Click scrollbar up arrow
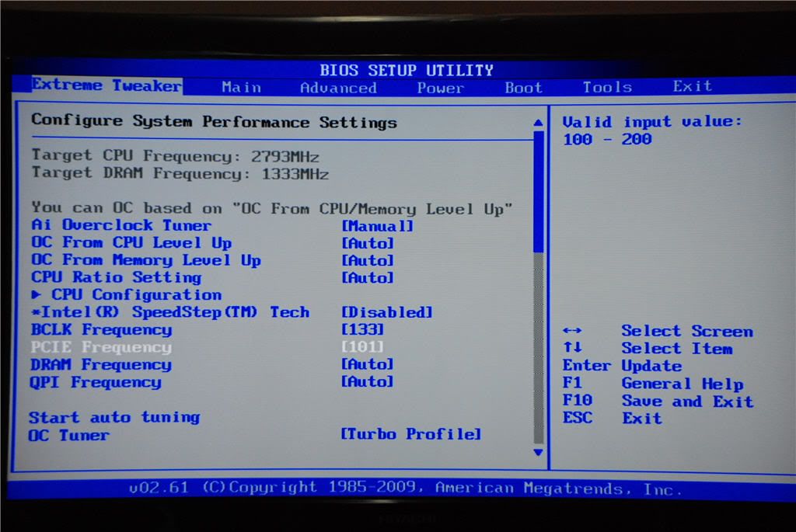 [538, 123]
